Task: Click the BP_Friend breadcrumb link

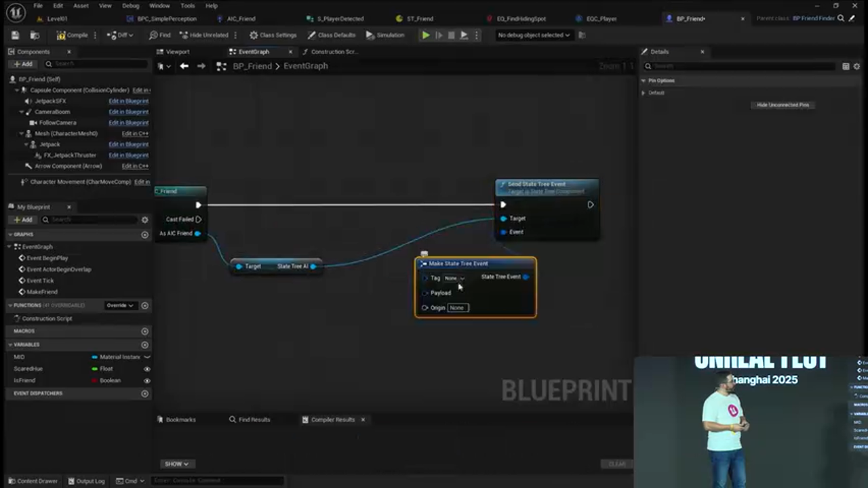Action: (x=252, y=66)
